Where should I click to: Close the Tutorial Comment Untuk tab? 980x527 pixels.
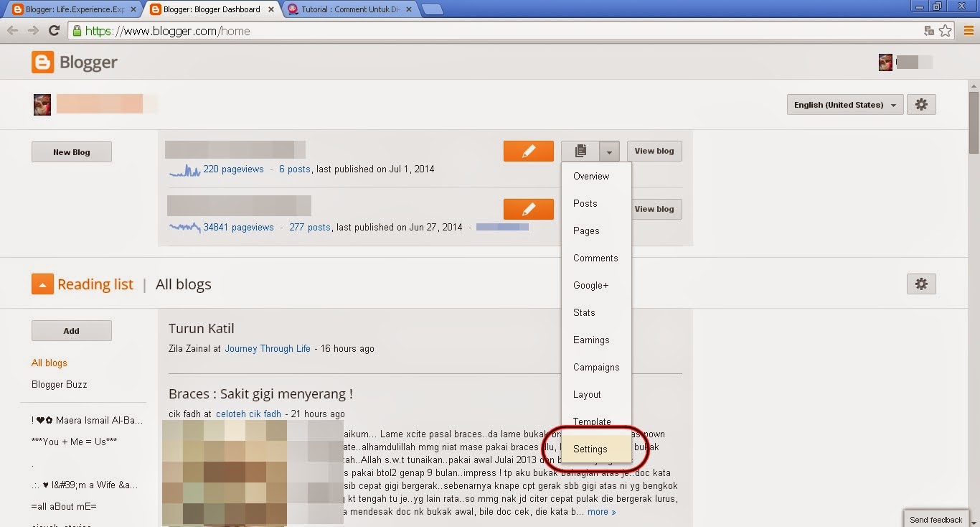409,10
